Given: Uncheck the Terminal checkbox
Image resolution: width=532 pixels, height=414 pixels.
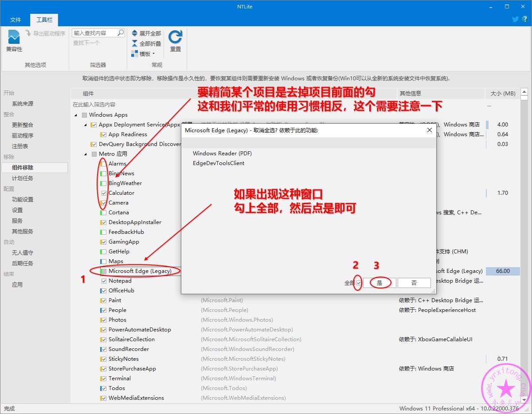Looking at the screenshot, I should coord(104,379).
